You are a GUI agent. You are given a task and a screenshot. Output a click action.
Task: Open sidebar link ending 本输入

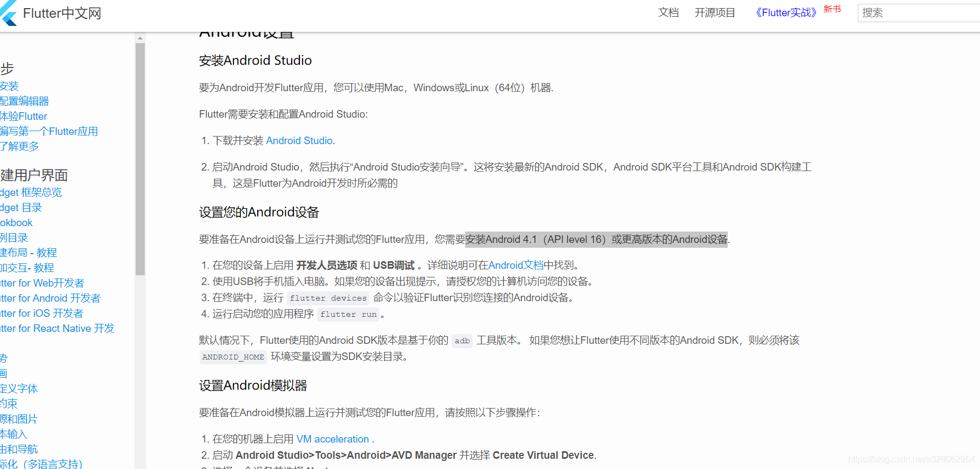click(x=14, y=434)
